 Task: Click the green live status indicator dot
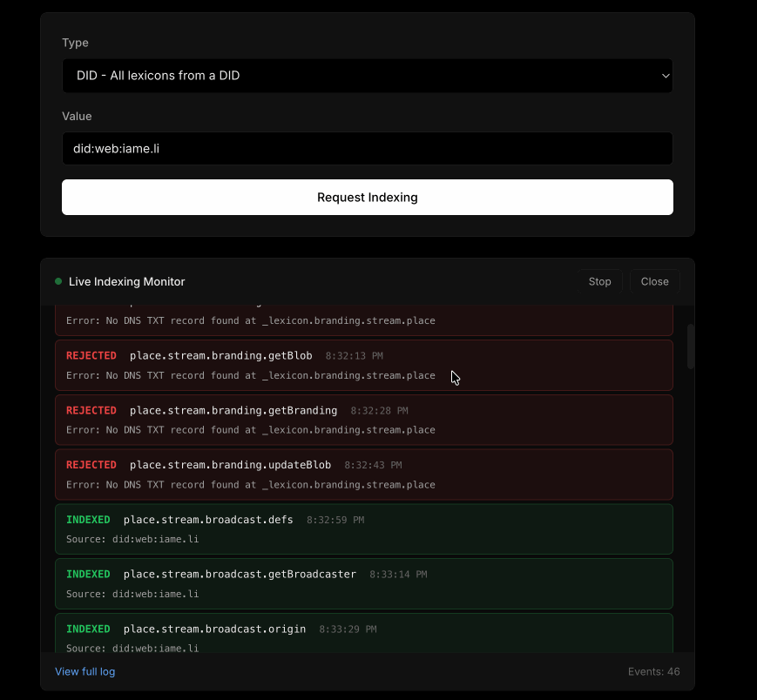(x=58, y=281)
